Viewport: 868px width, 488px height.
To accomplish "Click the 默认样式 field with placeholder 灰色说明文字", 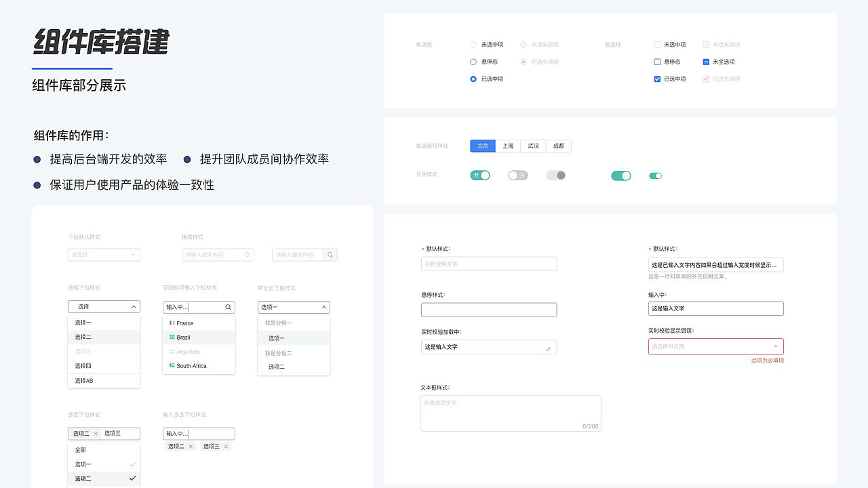I will tap(489, 264).
